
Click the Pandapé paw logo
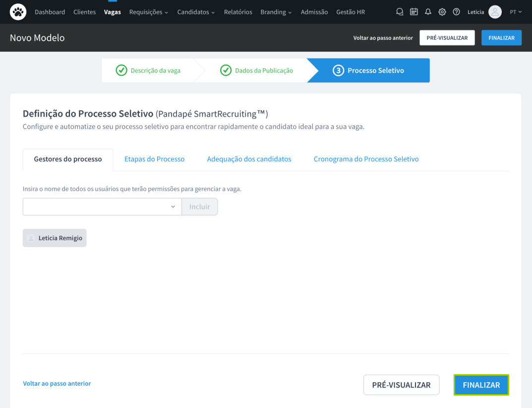pos(18,12)
